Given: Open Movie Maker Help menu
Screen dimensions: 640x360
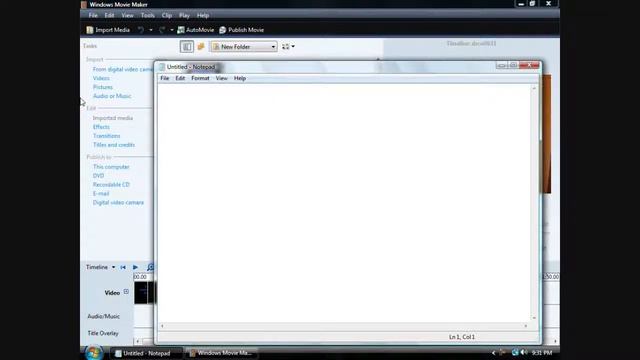Looking at the screenshot, I should [x=203, y=15].
